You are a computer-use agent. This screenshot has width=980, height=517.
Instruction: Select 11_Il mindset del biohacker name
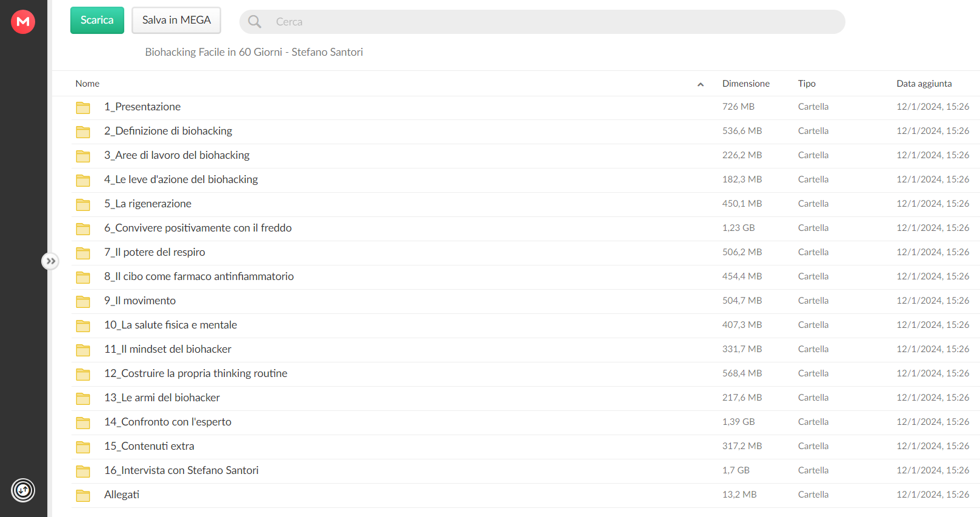[x=168, y=349]
